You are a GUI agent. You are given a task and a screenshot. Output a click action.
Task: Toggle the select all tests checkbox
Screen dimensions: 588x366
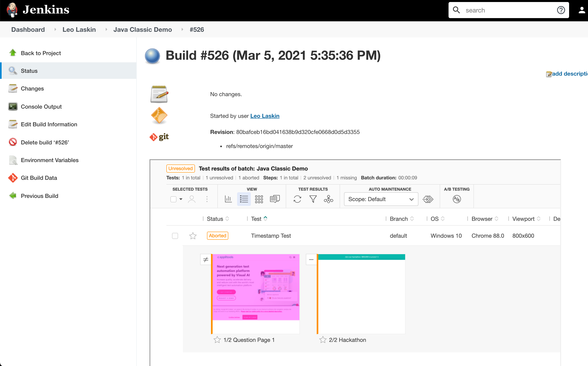(173, 199)
